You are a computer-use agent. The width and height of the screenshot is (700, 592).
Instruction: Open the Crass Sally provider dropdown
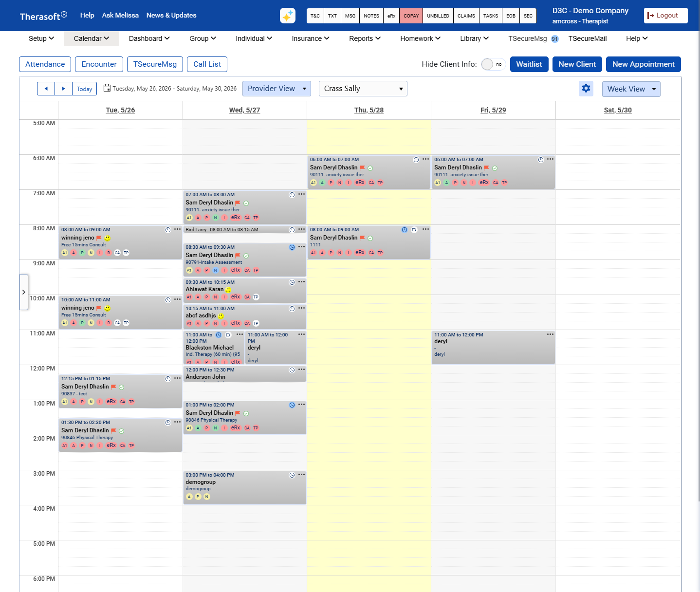[363, 89]
